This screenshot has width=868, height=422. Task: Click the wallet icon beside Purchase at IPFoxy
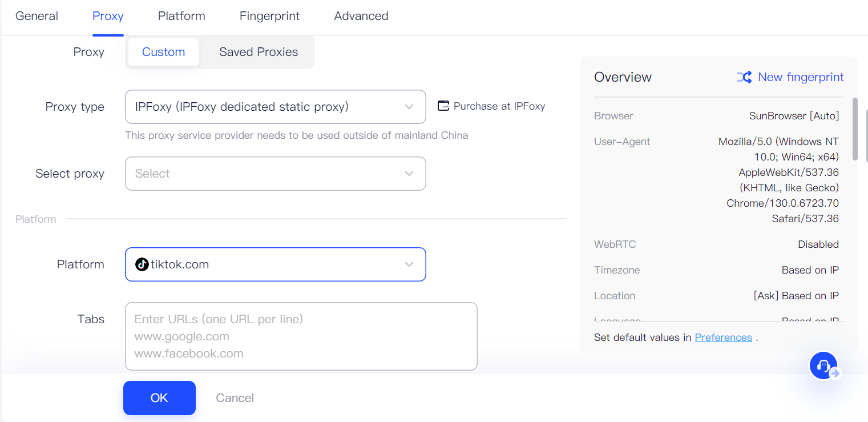(443, 106)
